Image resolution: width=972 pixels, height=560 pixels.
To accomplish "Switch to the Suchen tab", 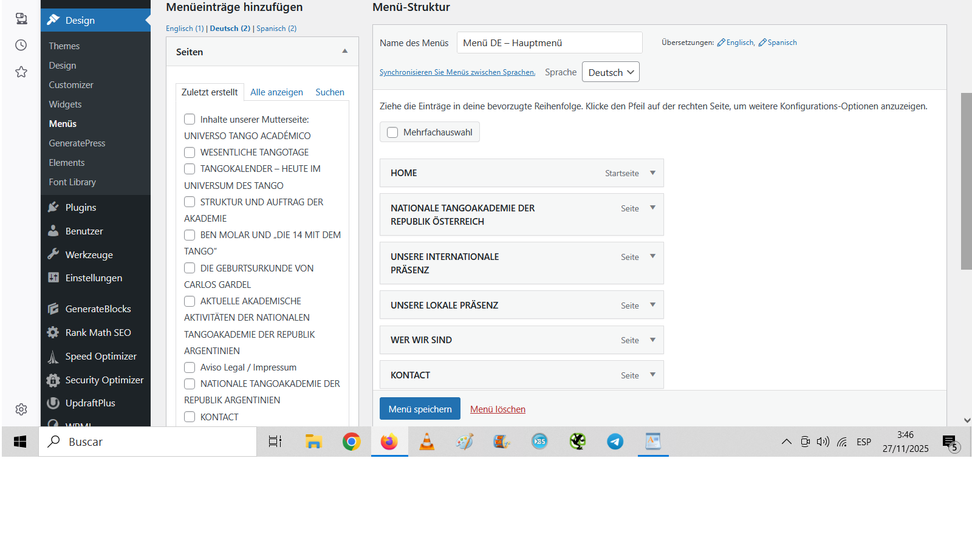I will pos(330,92).
